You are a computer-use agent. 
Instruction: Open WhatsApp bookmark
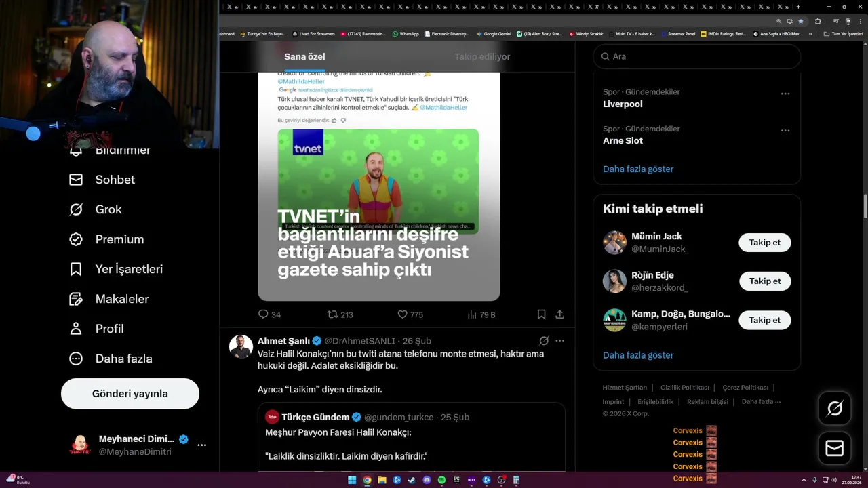coord(406,33)
